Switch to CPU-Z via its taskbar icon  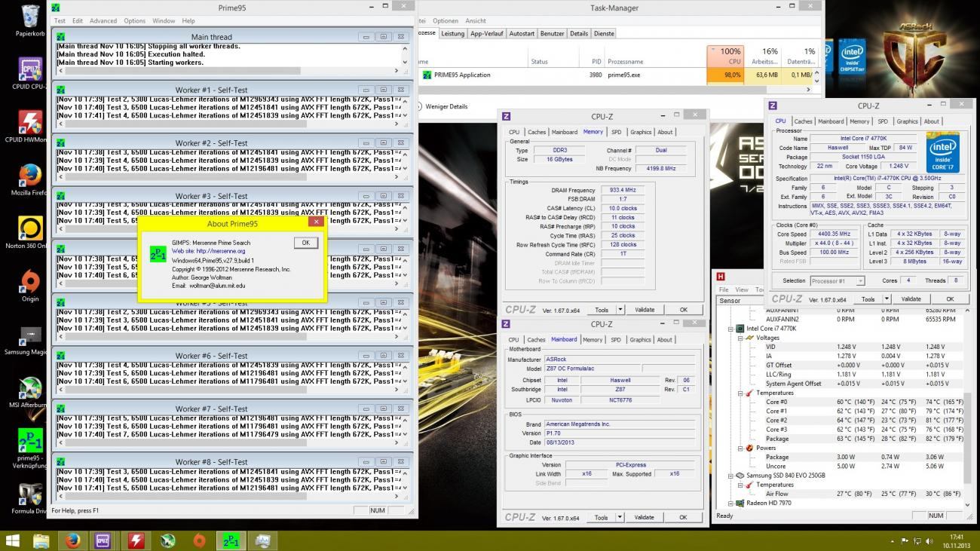104,540
